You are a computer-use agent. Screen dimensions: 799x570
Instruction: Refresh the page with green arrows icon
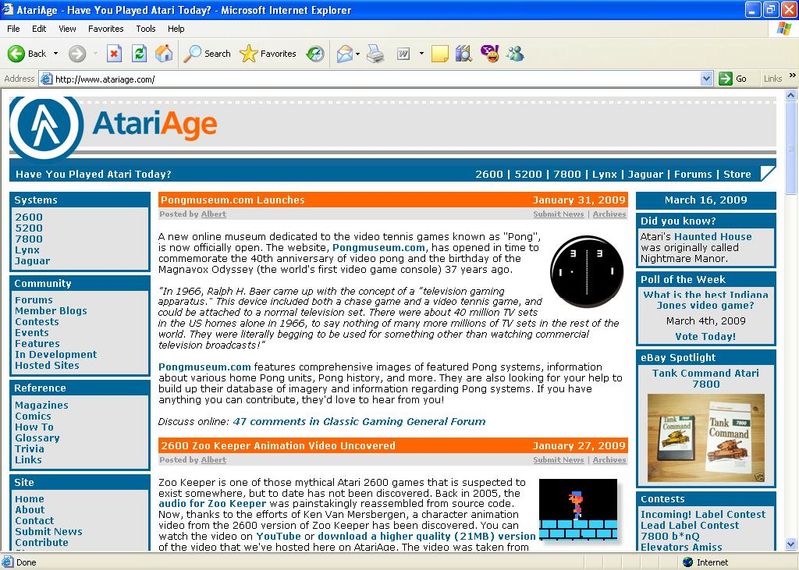pos(139,53)
